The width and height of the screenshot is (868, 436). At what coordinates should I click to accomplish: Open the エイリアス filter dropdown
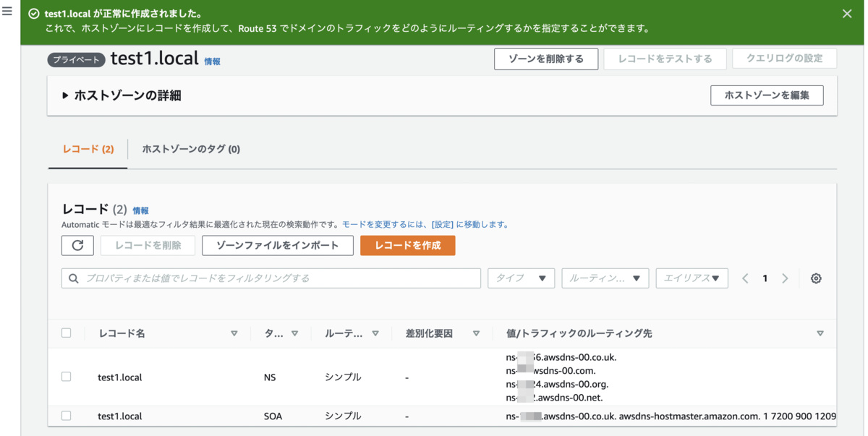click(692, 278)
